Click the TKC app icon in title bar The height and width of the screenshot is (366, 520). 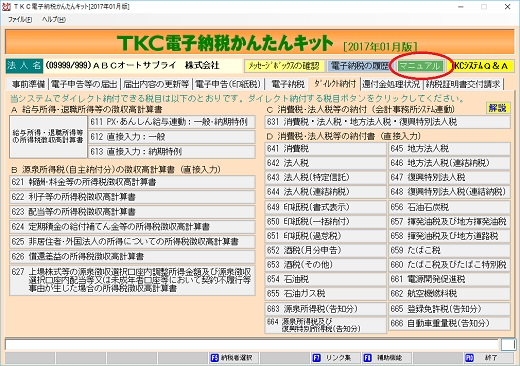point(6,6)
